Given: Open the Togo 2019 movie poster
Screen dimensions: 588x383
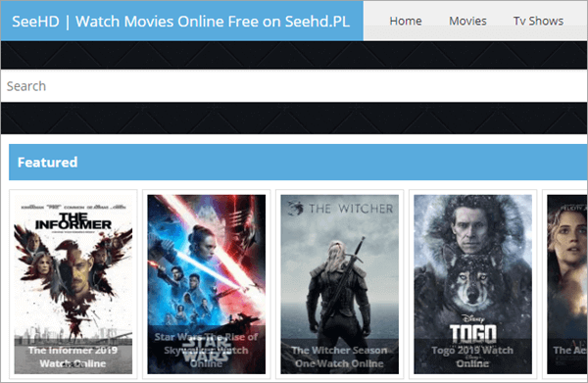Looking at the screenshot, I should point(472,284).
